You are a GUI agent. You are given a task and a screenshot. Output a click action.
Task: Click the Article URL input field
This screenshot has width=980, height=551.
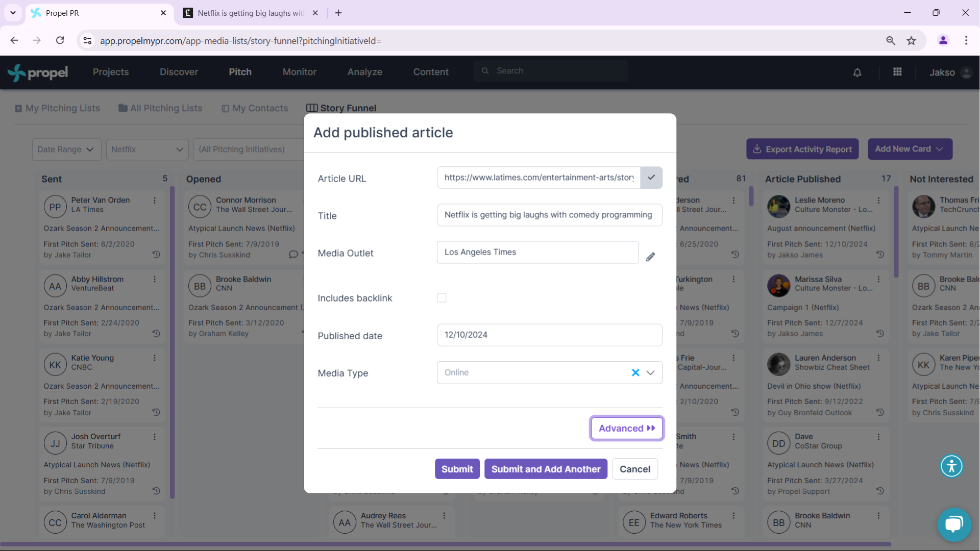(x=538, y=178)
